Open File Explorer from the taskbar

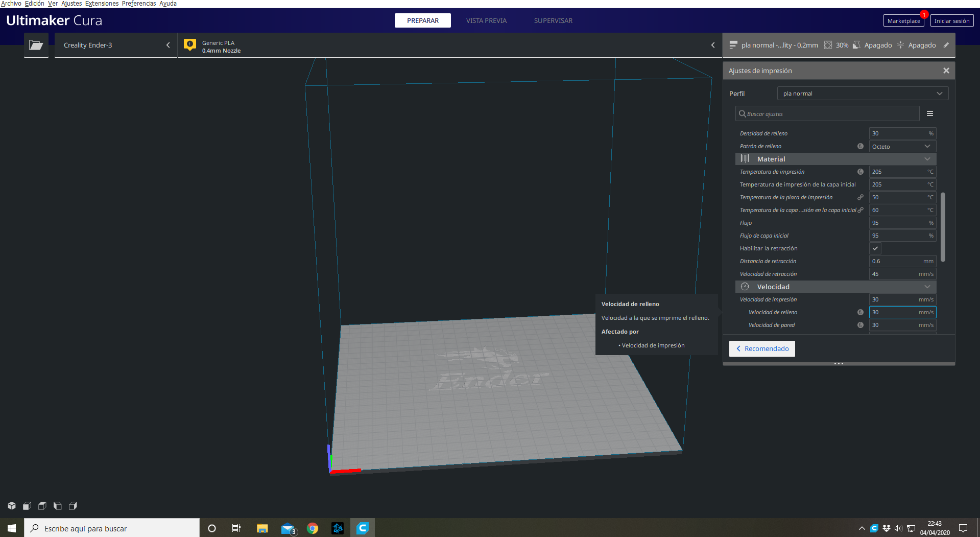pyautogui.click(x=262, y=528)
